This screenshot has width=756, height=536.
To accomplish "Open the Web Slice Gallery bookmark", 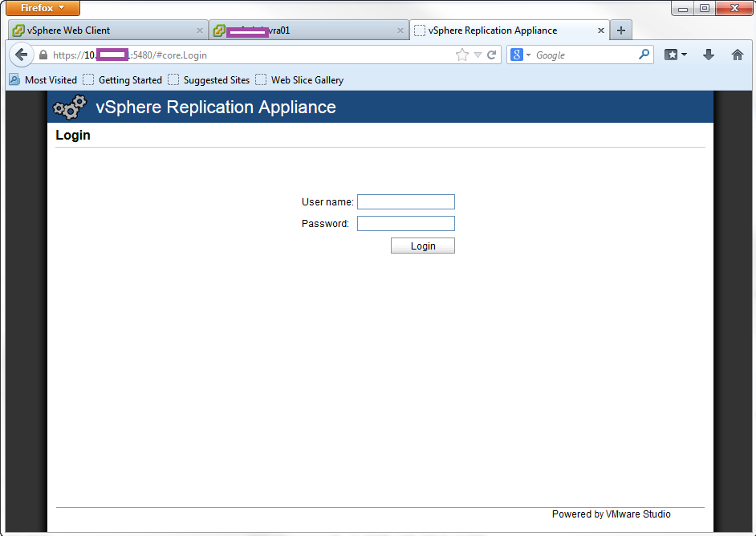I will pos(299,80).
